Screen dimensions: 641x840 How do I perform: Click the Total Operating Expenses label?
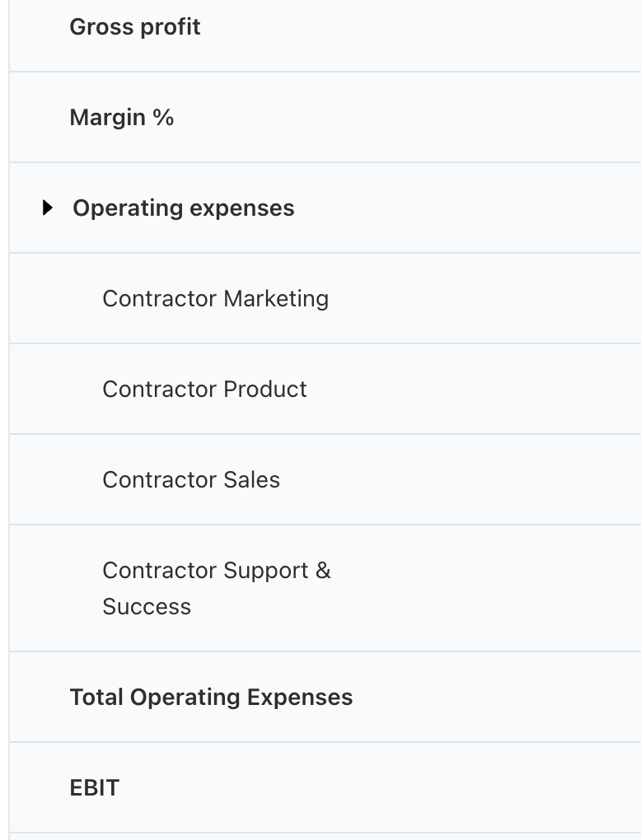coord(211,697)
